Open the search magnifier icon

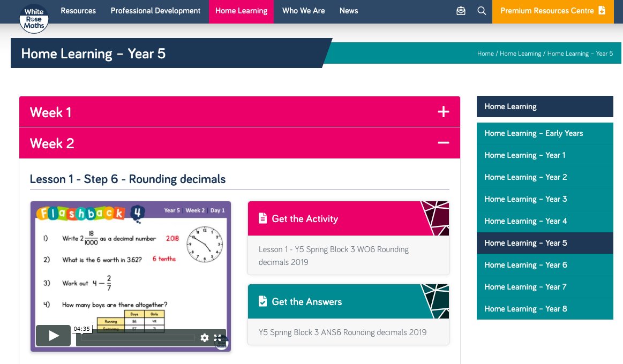click(x=482, y=11)
